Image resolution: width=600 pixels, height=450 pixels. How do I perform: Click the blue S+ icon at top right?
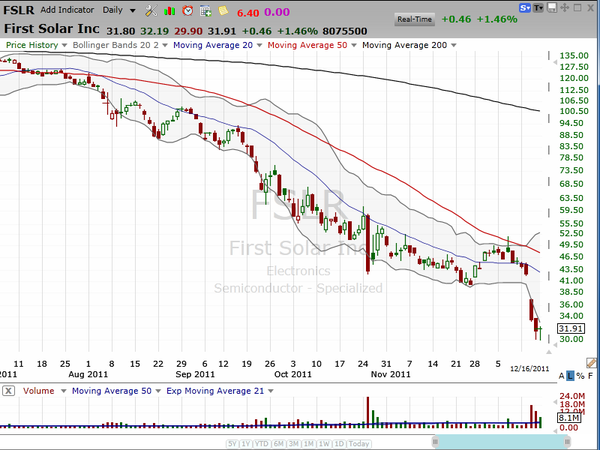click(526, 7)
